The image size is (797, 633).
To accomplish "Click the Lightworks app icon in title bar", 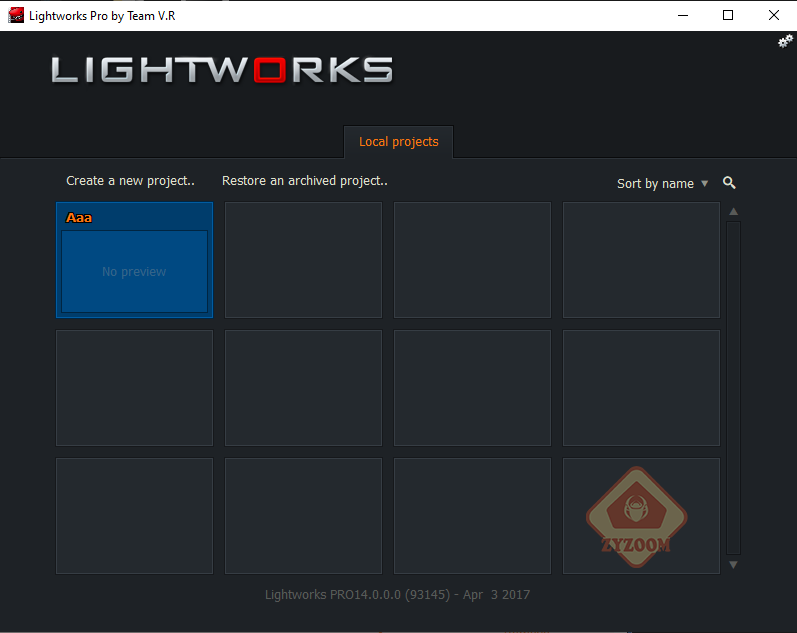I will pos(16,15).
